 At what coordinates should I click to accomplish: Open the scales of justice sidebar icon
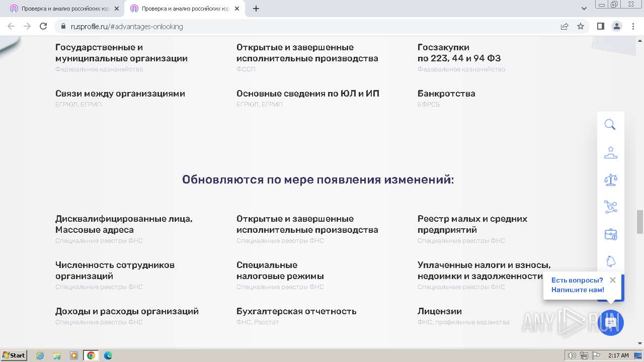point(610,179)
